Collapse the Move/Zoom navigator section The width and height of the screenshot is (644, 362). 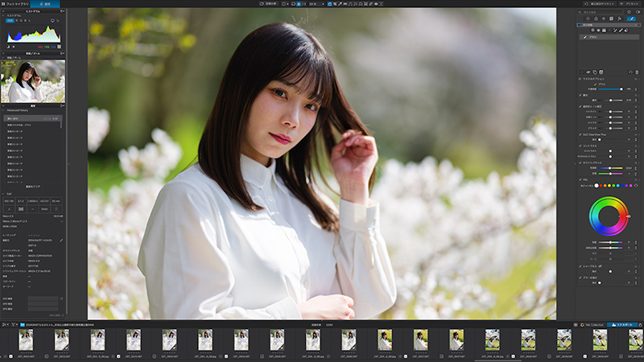click(x=3, y=57)
